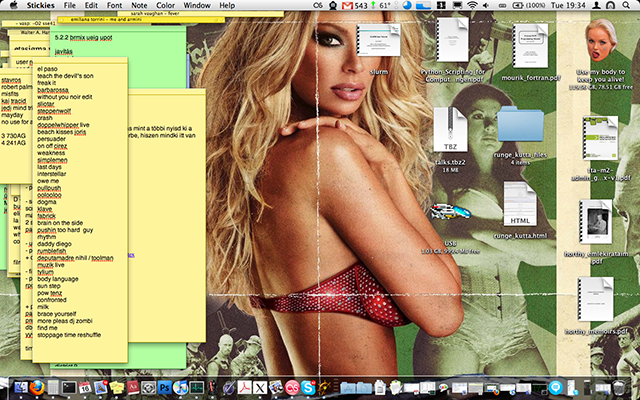Open the Window menu
Screen dimensions: 640x400
pos(197,5)
